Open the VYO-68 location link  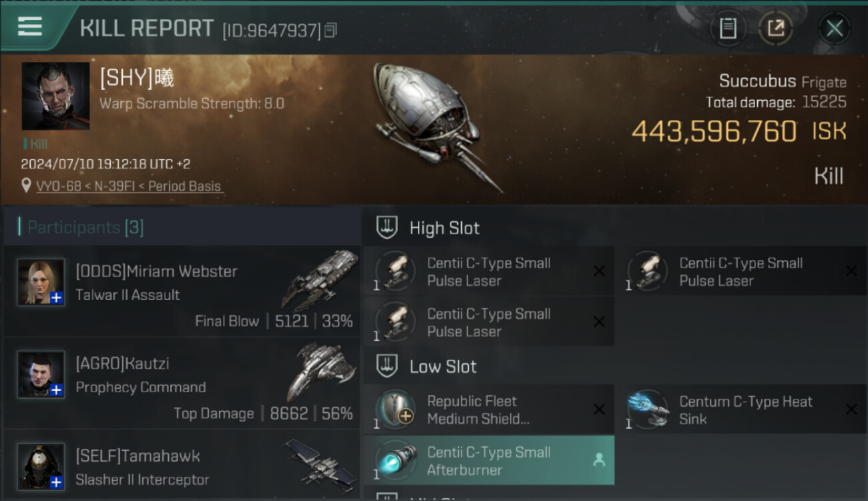coord(130,186)
